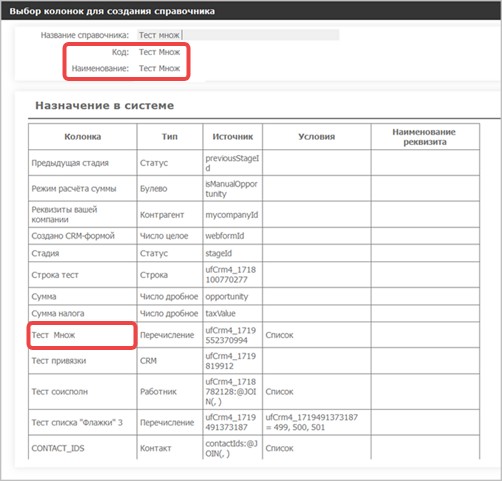Select the 'Предыдущая стадия' row cell
The image size is (502, 481).
pyautogui.click(x=83, y=163)
